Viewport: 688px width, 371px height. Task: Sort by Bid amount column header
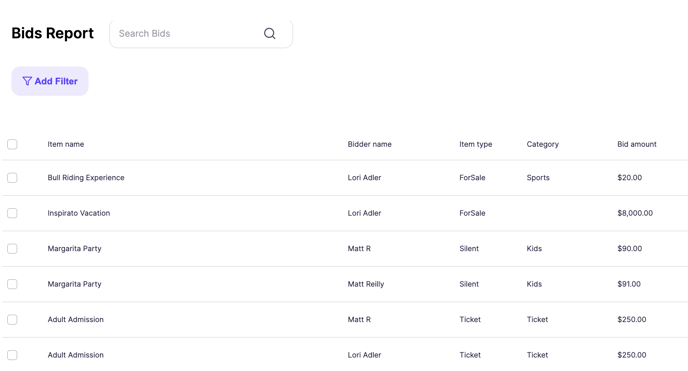637,144
